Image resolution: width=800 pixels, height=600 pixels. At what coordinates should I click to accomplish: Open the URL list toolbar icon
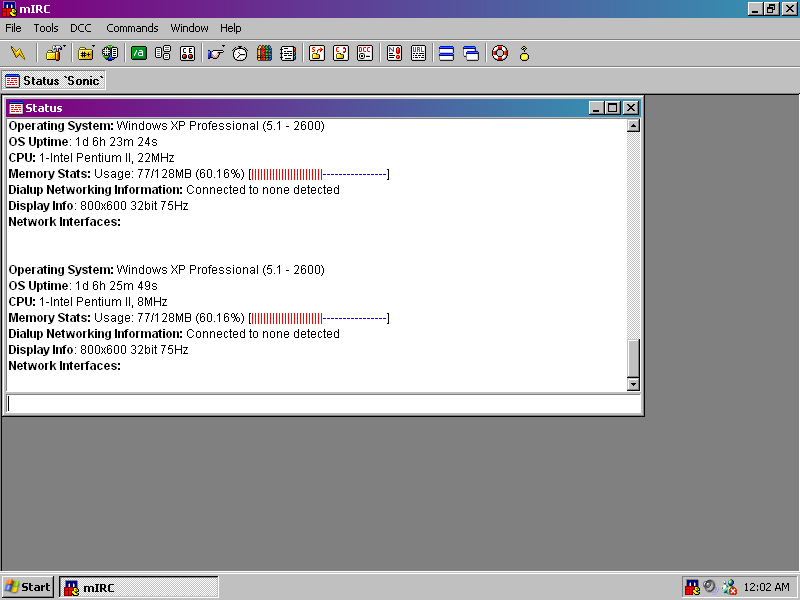[418, 53]
